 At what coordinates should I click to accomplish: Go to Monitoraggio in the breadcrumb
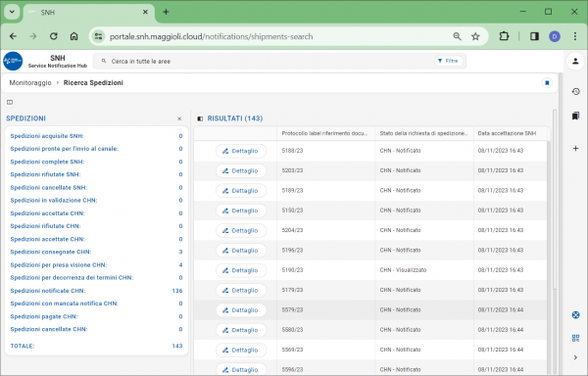pyautogui.click(x=30, y=83)
